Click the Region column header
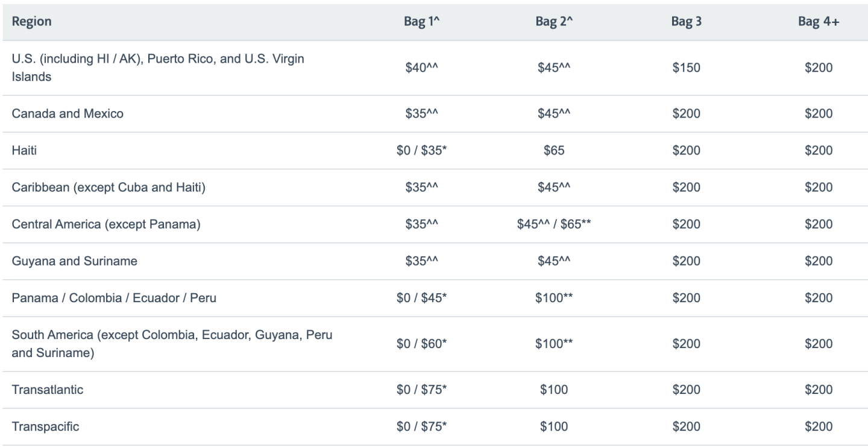 point(31,22)
